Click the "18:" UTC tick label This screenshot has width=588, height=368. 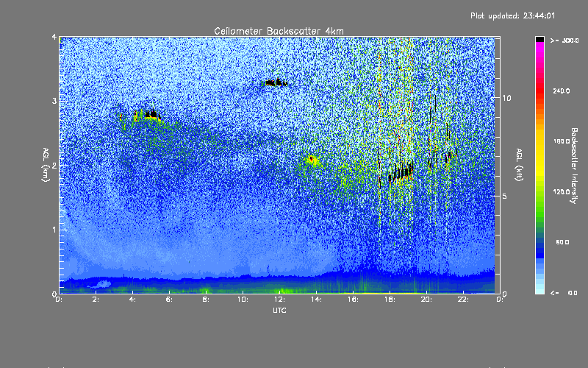tap(390, 300)
